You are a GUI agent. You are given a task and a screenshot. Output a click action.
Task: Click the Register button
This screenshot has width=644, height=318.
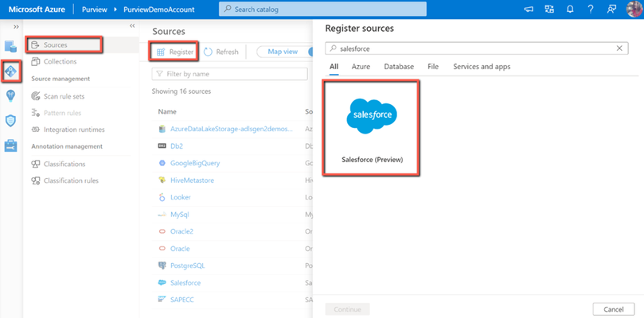tap(175, 52)
